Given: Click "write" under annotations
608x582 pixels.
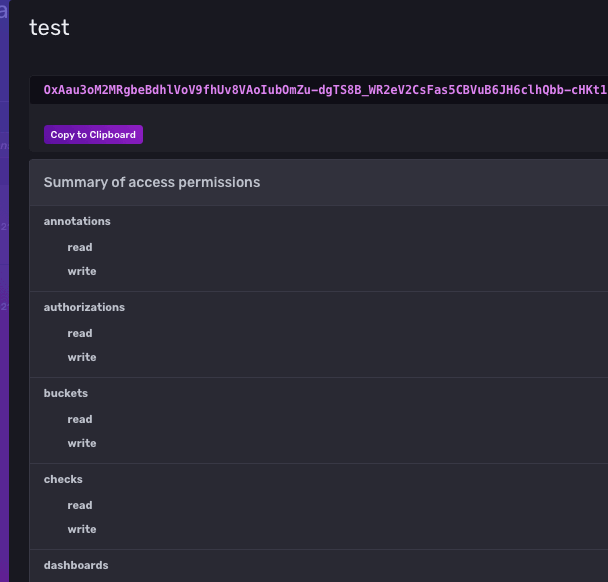Looking at the screenshot, I should coord(82,271).
